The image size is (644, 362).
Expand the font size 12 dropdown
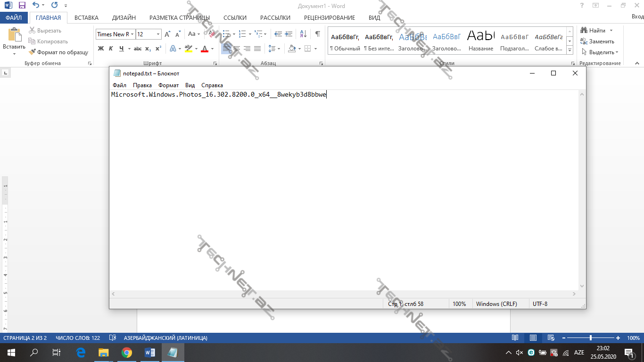(x=157, y=34)
